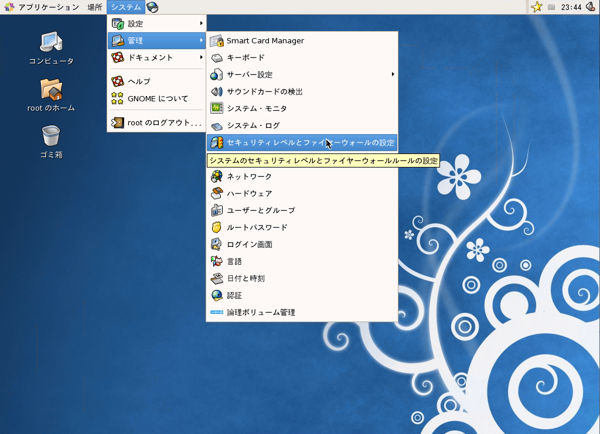Screen dimensions: 600x434
Task: Expand the ドキュメント submenu arrow
Action: click(x=201, y=57)
